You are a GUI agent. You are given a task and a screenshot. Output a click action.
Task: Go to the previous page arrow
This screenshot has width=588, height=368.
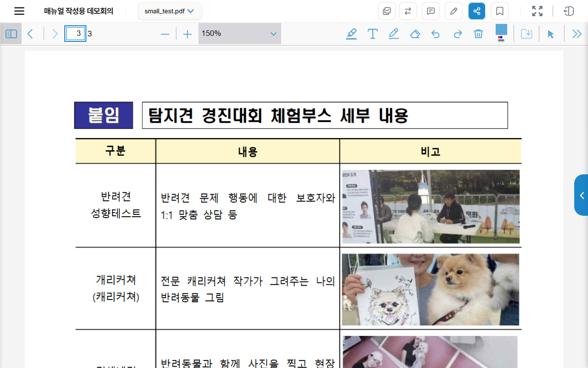click(x=30, y=34)
